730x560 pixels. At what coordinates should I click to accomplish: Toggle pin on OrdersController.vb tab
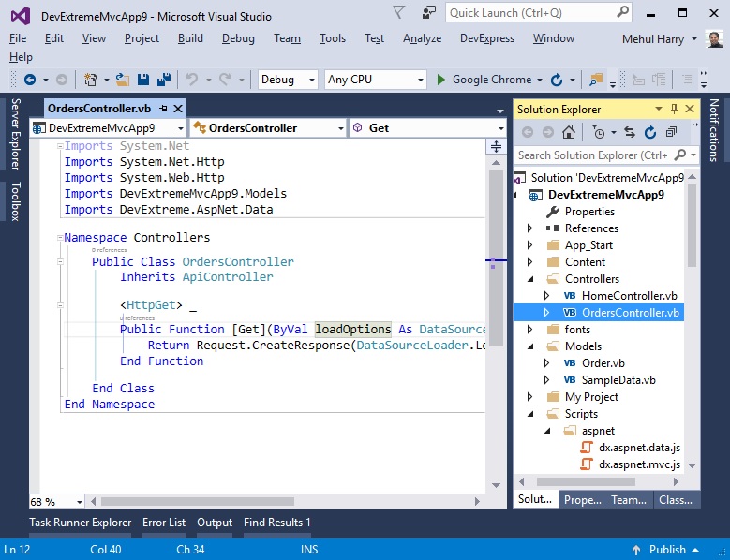point(163,109)
